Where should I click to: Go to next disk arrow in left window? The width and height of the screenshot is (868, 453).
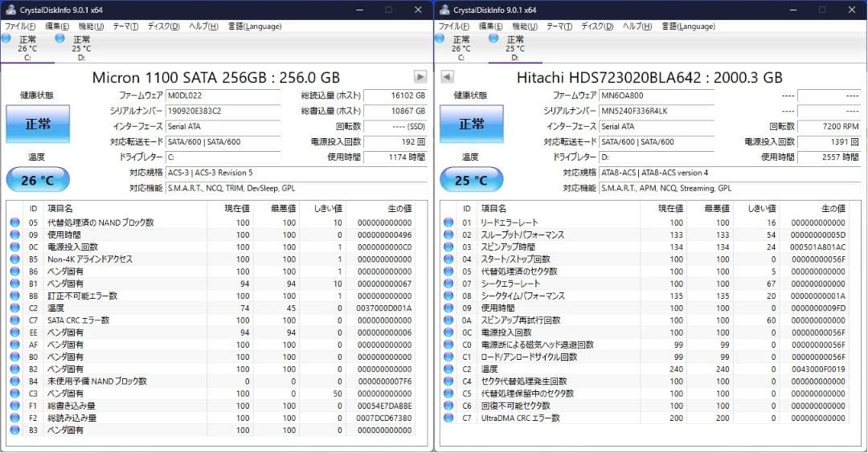pos(420,77)
